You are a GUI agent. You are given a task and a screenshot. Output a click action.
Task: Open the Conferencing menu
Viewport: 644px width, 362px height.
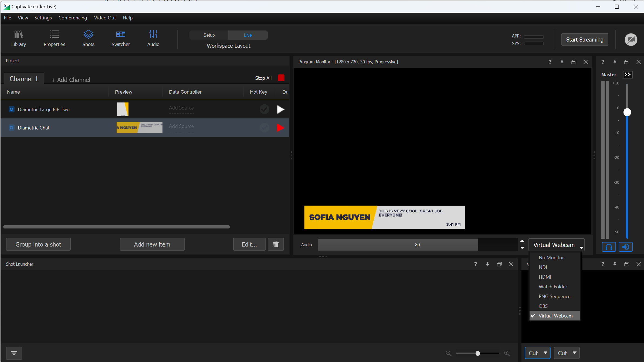pos(73,18)
